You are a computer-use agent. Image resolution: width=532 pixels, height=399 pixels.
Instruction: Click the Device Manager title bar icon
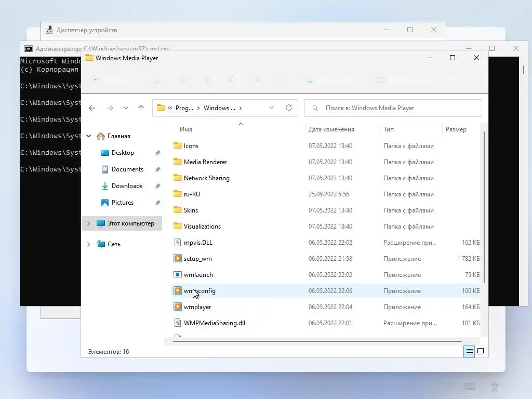coord(49,30)
